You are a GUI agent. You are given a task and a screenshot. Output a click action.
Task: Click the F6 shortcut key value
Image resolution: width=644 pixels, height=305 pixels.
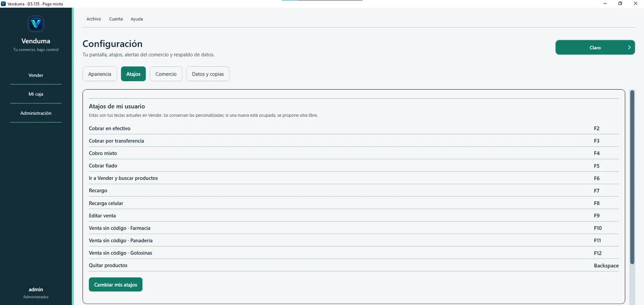tap(597, 178)
